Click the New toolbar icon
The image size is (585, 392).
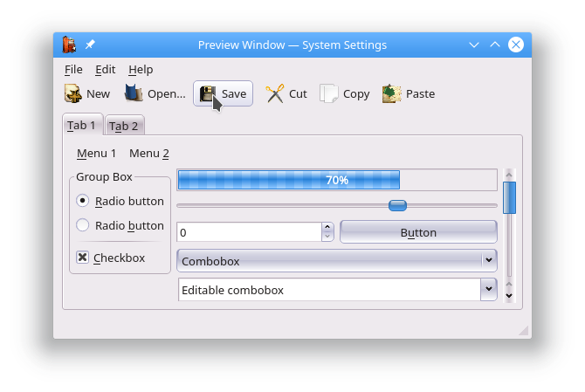point(73,93)
